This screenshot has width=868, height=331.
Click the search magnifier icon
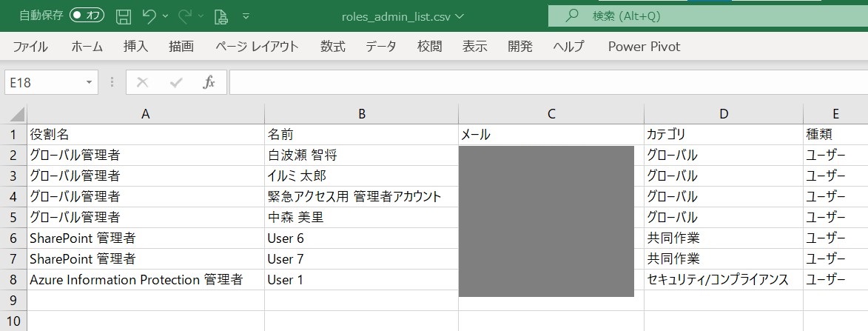tap(573, 16)
